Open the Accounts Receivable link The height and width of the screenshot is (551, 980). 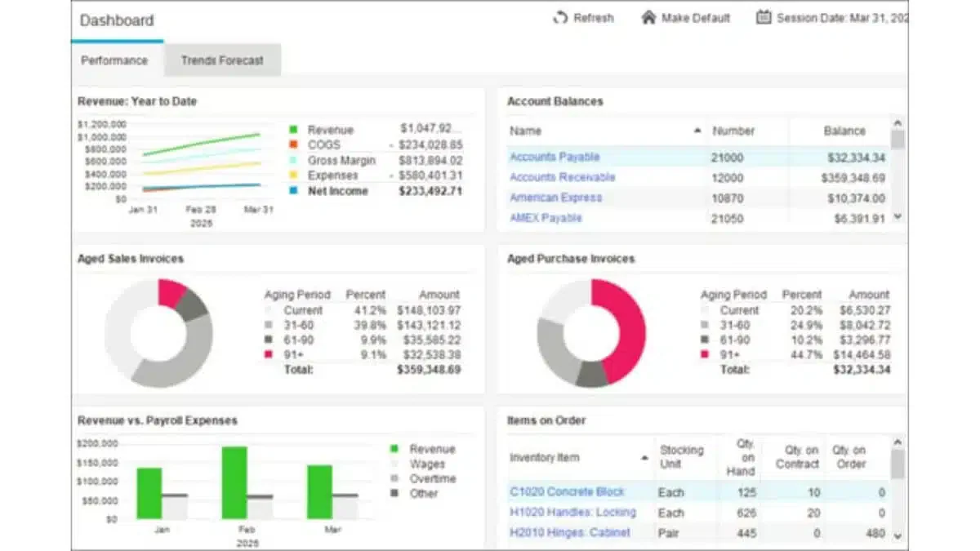pyautogui.click(x=563, y=177)
